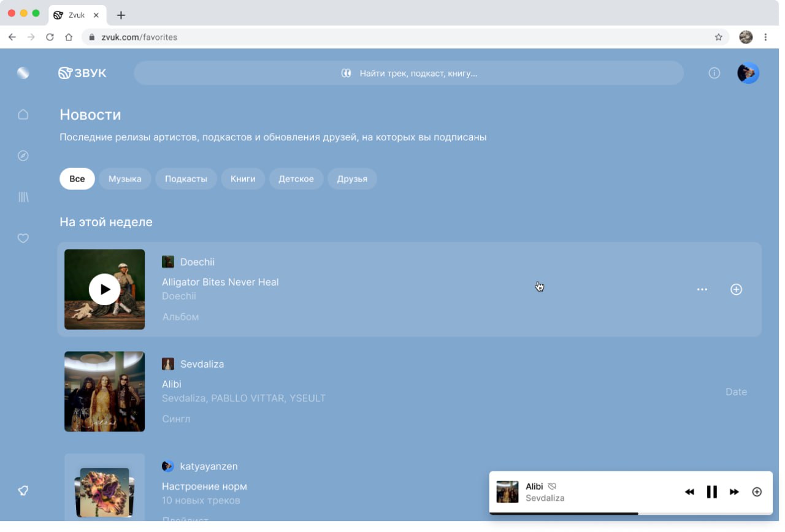Close the Zvuk browser tab
Image resolution: width=785 pixels, height=532 pixels.
pyautogui.click(x=96, y=15)
